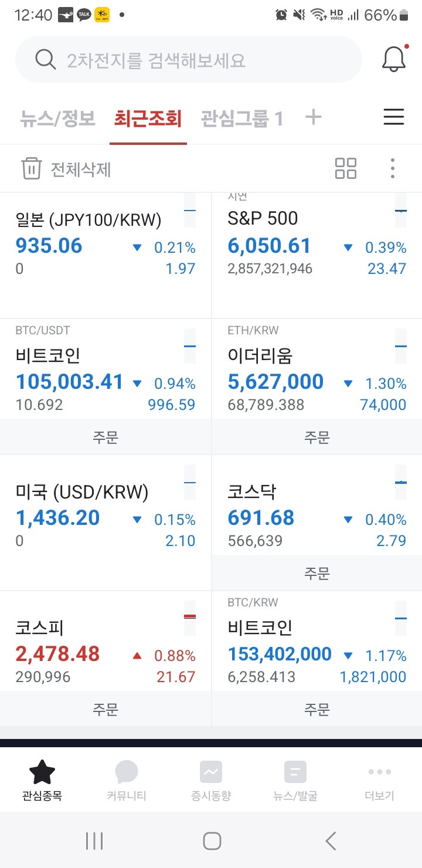
Task: Open the 관심종목 star tab
Action: [42, 779]
